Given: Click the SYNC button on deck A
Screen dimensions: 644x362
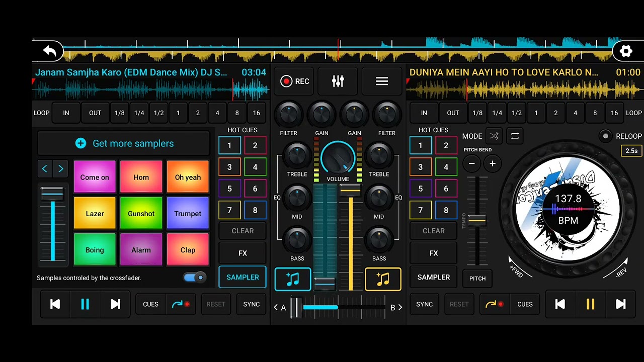Looking at the screenshot, I should pos(252,304).
